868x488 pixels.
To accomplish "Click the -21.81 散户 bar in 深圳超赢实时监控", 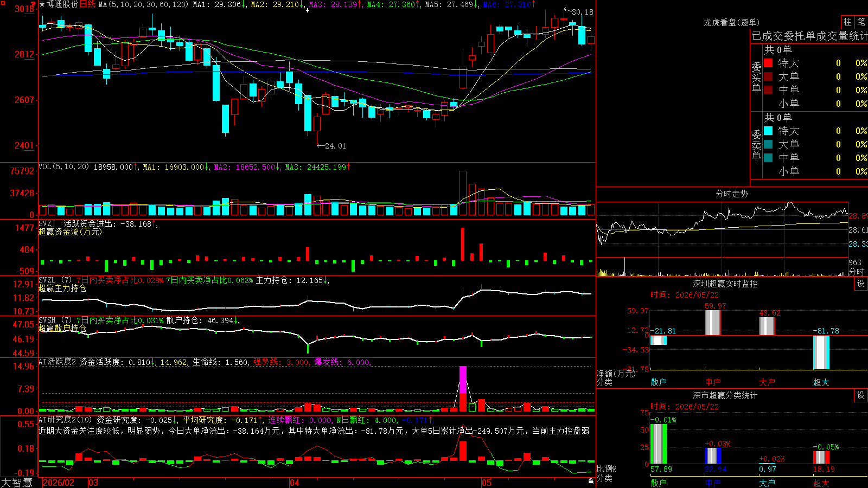I will point(659,340).
